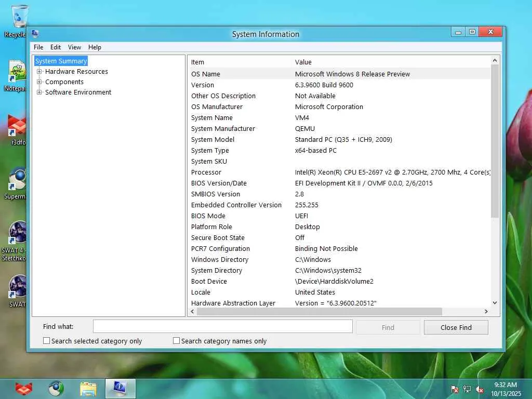The image size is (532, 399).
Task: Open the View menu
Action: pos(74,47)
